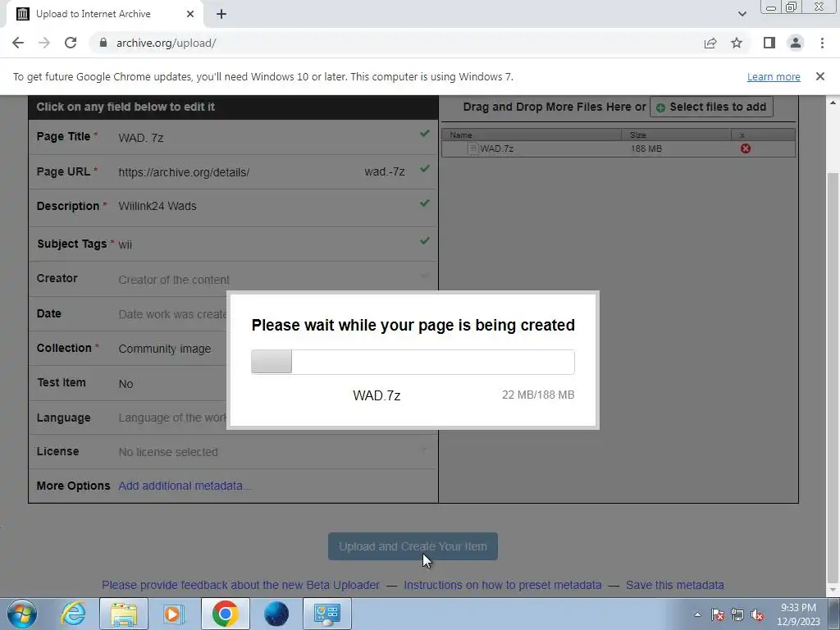
Task: Click the Name column header in file list
Action: [532, 135]
